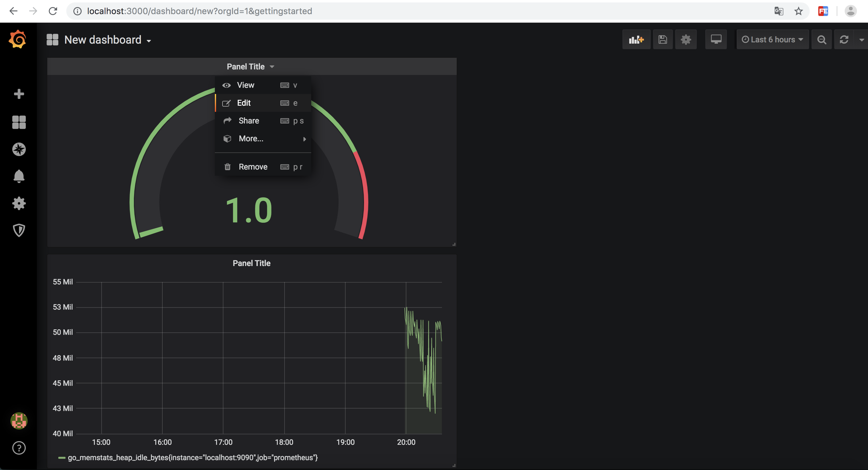Open the Configuration gear in sidebar

pos(19,203)
